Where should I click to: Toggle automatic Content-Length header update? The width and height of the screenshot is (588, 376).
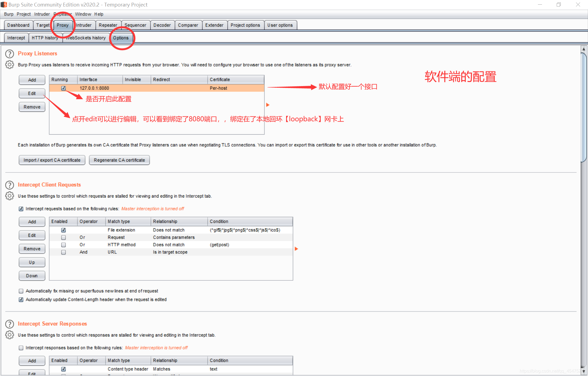tap(21, 299)
